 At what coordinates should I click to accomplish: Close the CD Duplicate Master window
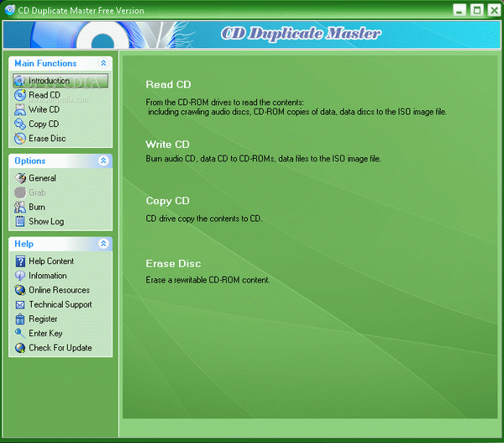494,10
